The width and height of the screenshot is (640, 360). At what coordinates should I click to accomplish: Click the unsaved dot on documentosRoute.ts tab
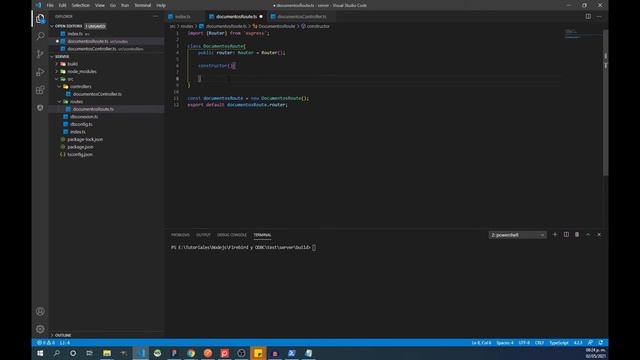261,17
